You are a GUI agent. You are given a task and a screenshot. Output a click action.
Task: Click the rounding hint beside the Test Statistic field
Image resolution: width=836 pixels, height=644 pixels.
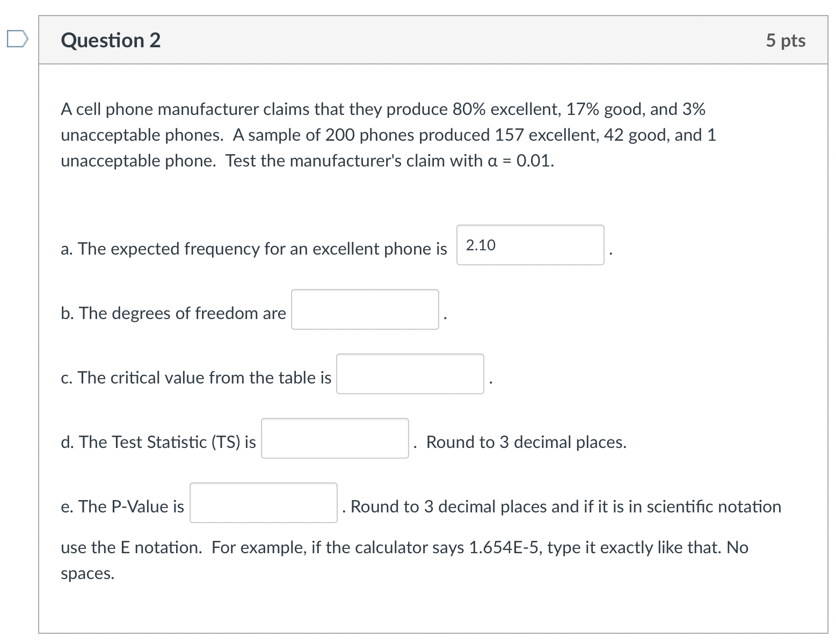(x=526, y=443)
